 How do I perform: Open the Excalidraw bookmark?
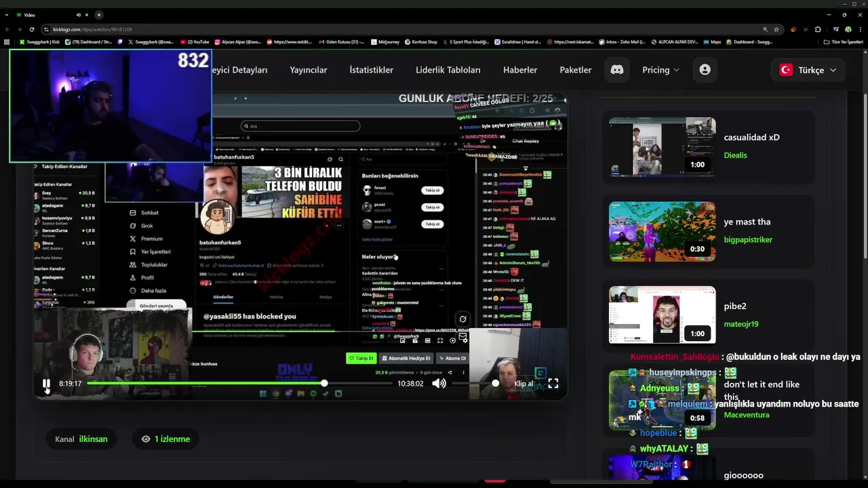[x=517, y=42]
